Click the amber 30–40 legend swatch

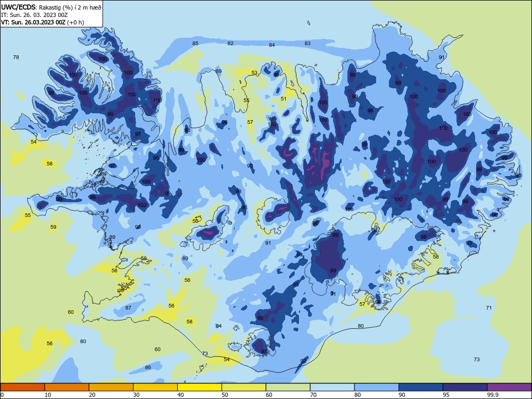tap(155, 387)
